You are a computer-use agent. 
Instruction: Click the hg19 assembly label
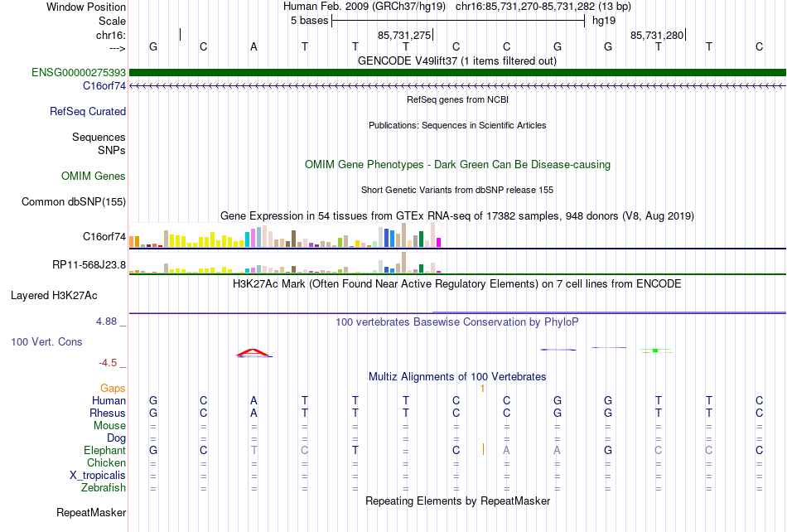click(604, 21)
